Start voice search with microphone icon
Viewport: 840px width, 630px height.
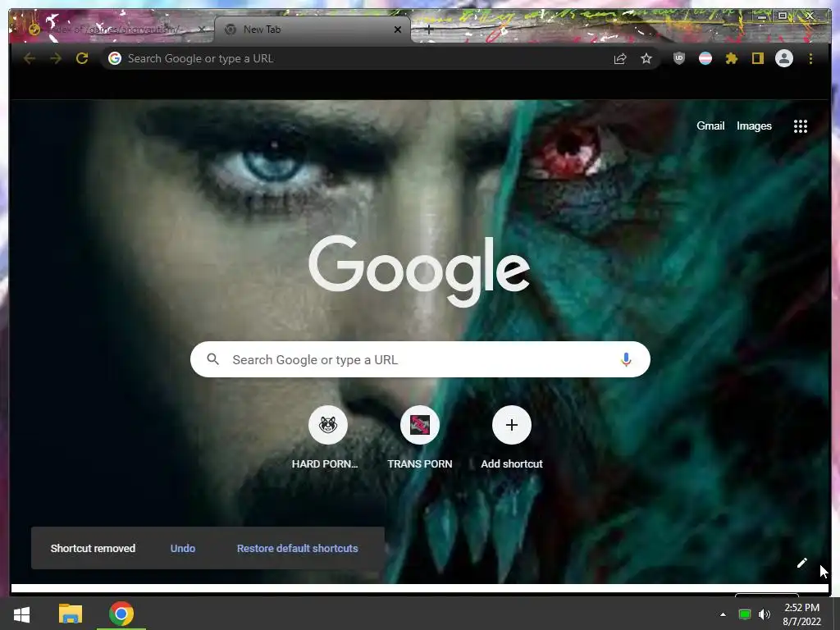626,359
